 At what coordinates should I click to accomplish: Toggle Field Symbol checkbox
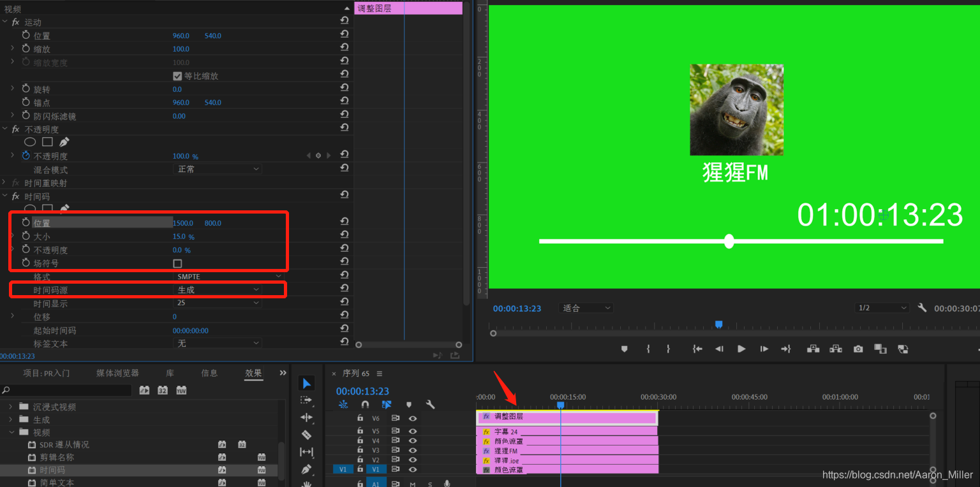177,263
